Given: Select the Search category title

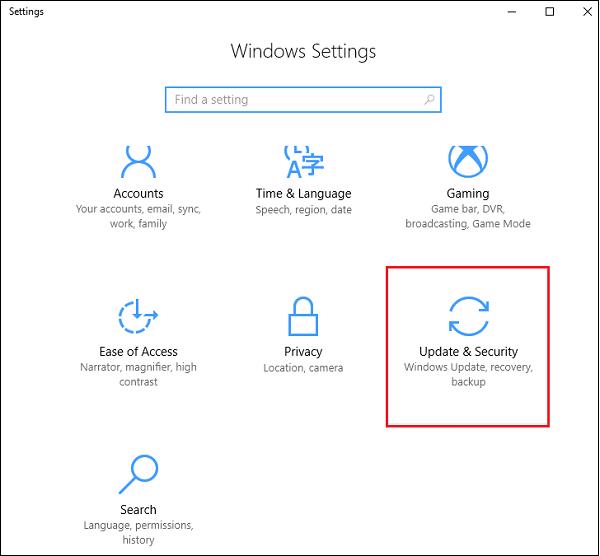Looking at the screenshot, I should pyautogui.click(x=138, y=510).
